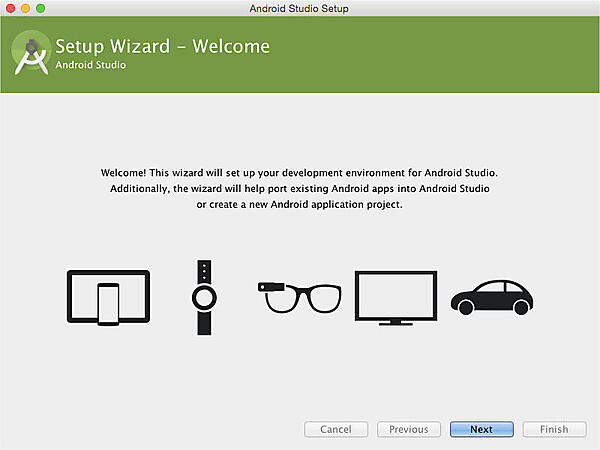Minimize the setup window with yellow button
This screenshot has width=600, height=450.
click(26, 8)
